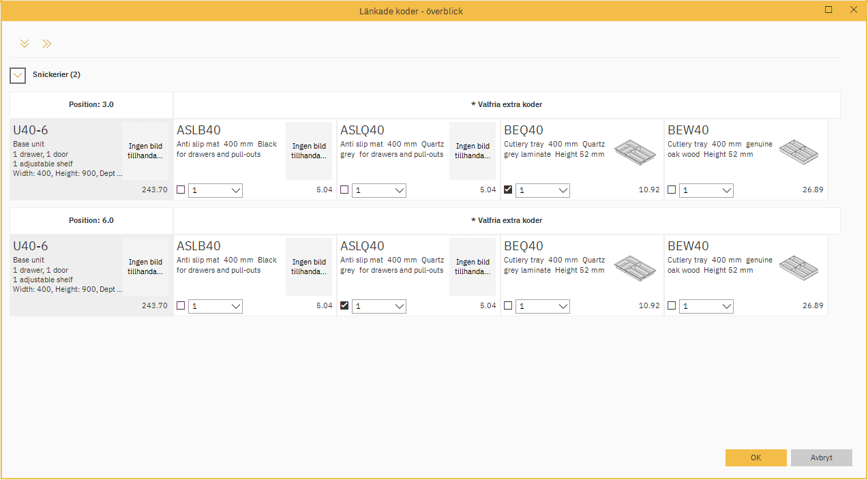Uncheck ASLQ40 checkbox in Position 6.0
This screenshot has height=480, width=868.
click(x=344, y=306)
